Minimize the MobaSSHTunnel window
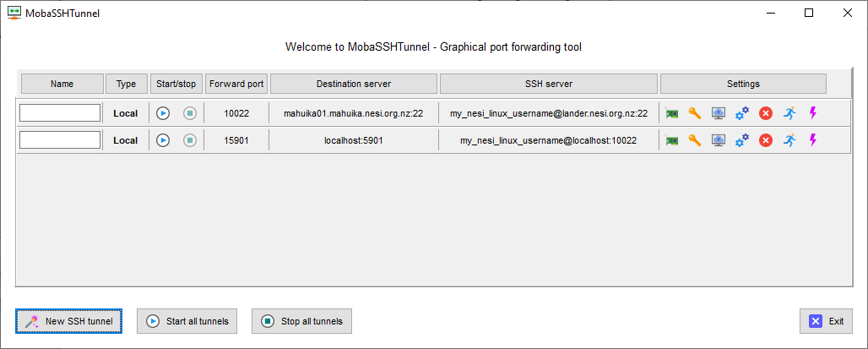 tap(771, 14)
